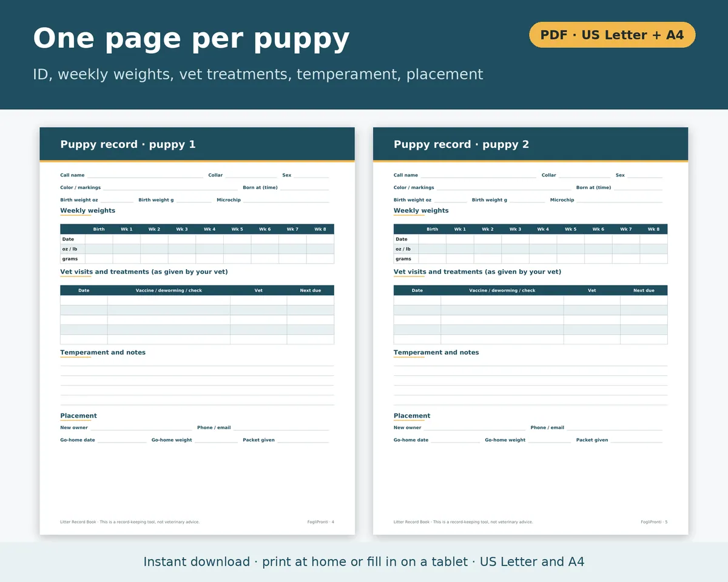Viewport: 728px width, 582px height.
Task: Click the Packet given field on puppy 2 page
Action: (637, 440)
